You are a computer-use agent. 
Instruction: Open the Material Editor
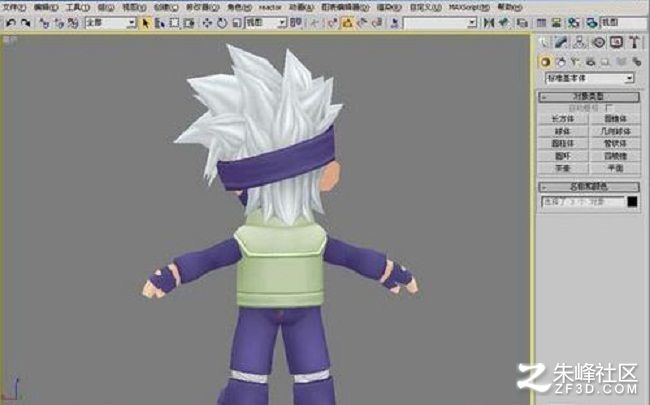click(574, 23)
